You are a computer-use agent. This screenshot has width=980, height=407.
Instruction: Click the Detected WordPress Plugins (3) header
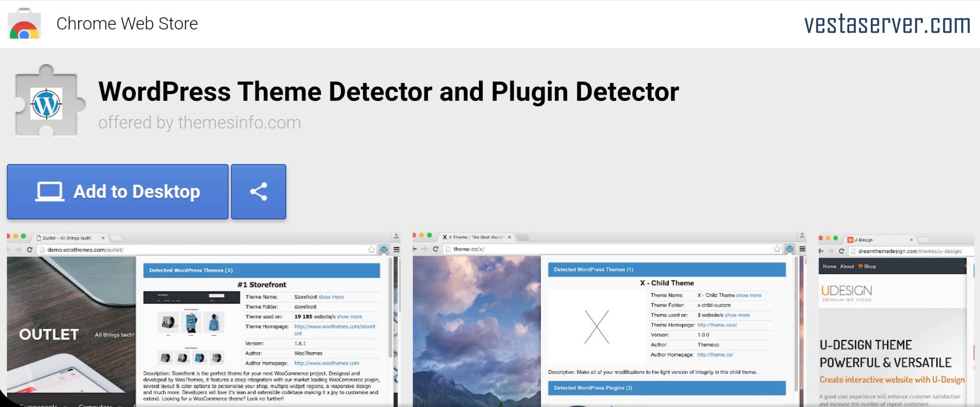point(667,388)
